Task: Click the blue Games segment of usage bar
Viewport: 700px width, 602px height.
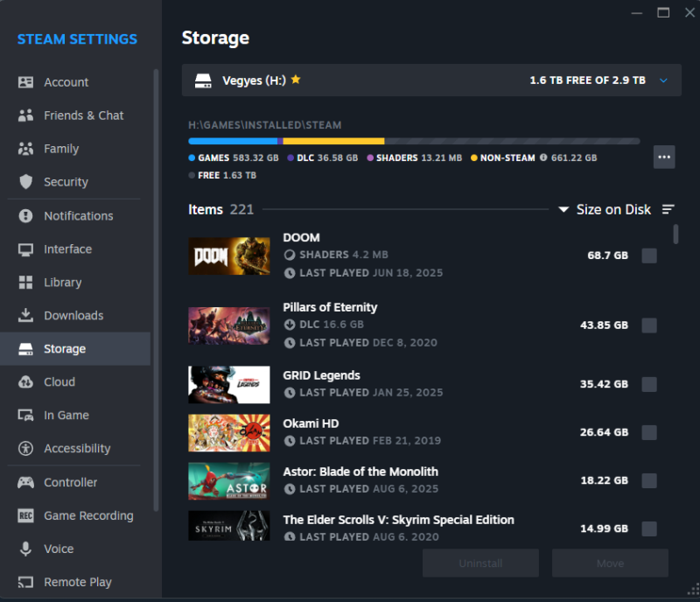Action: tap(233, 141)
